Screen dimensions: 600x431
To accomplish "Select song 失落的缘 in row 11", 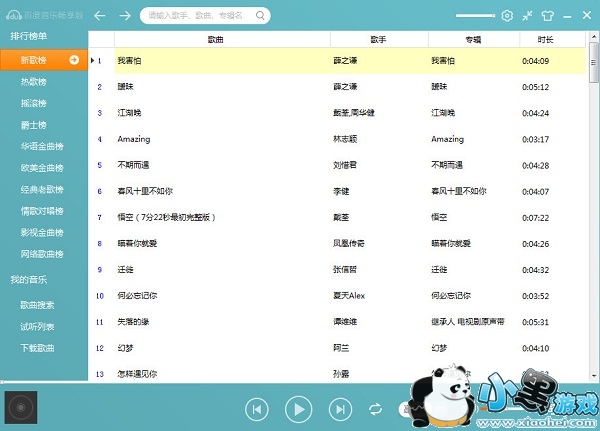I will (x=133, y=322).
